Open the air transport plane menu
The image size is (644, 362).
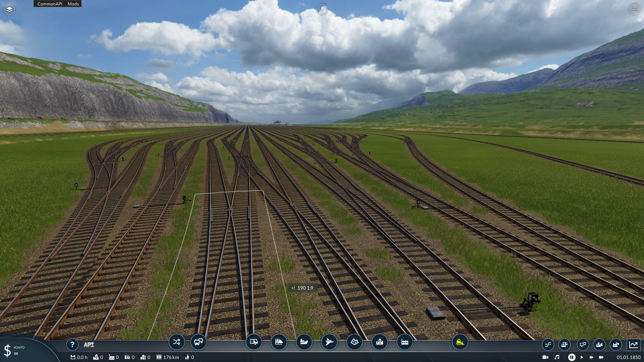[329, 342]
